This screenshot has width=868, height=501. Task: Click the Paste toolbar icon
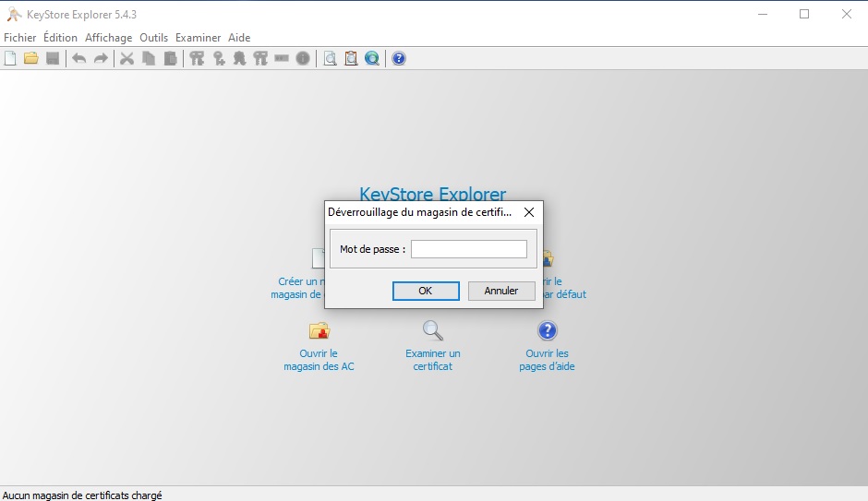(171, 58)
